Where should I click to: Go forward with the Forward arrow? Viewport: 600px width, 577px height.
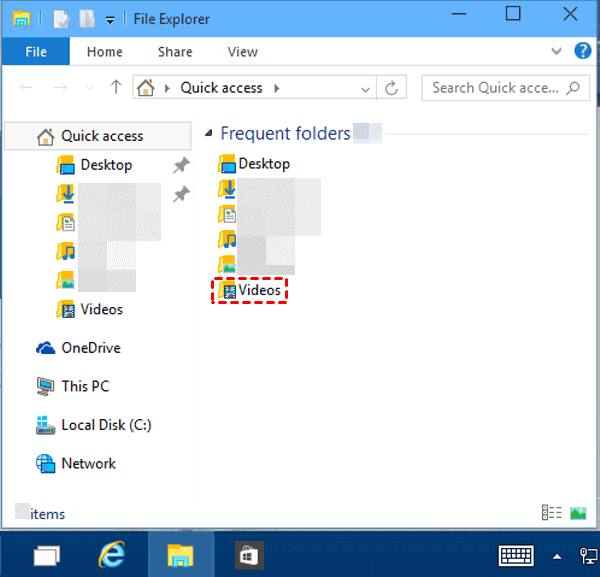(60, 88)
